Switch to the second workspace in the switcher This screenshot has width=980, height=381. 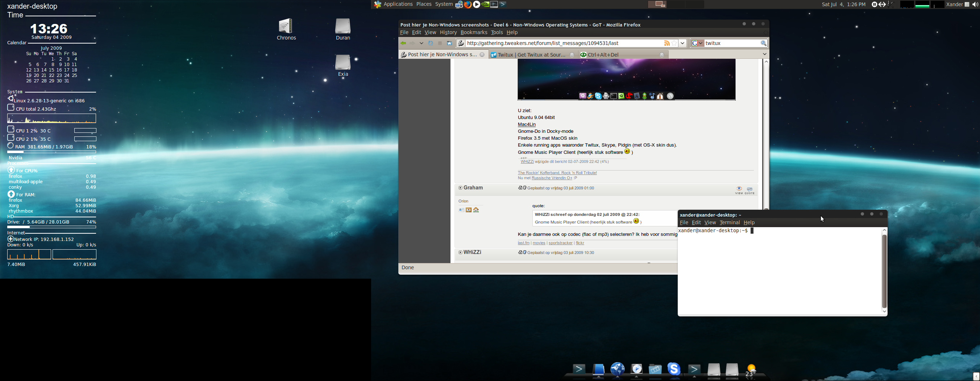676,5
